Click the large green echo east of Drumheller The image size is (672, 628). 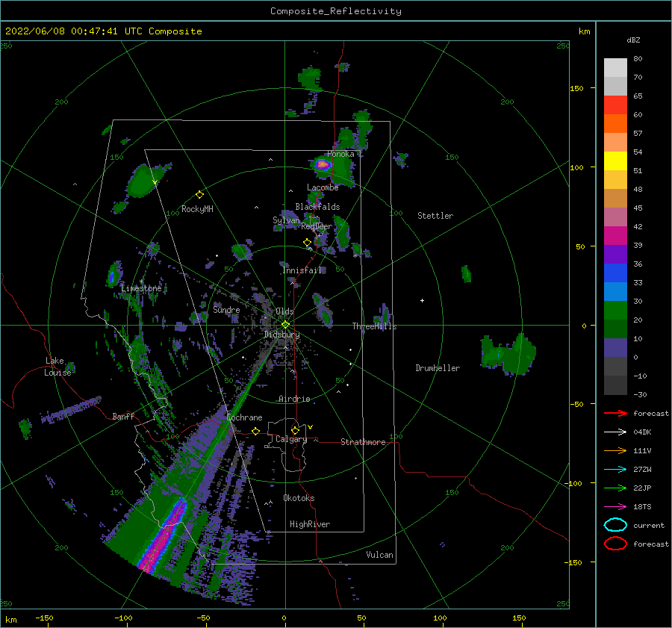508,354
